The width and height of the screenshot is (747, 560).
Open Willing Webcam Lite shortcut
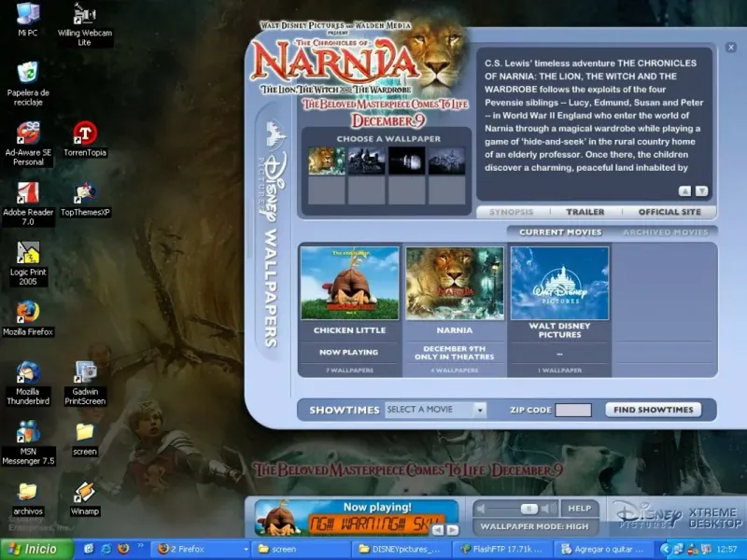84,24
